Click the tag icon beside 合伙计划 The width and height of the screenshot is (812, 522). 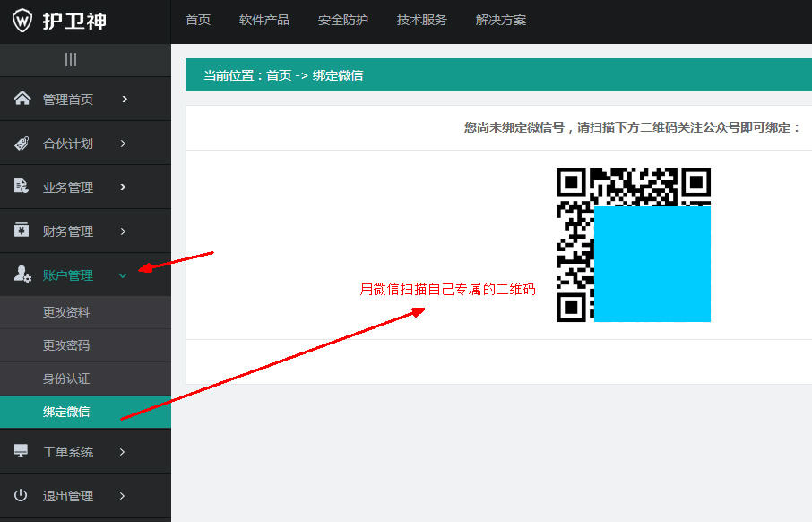(22, 144)
